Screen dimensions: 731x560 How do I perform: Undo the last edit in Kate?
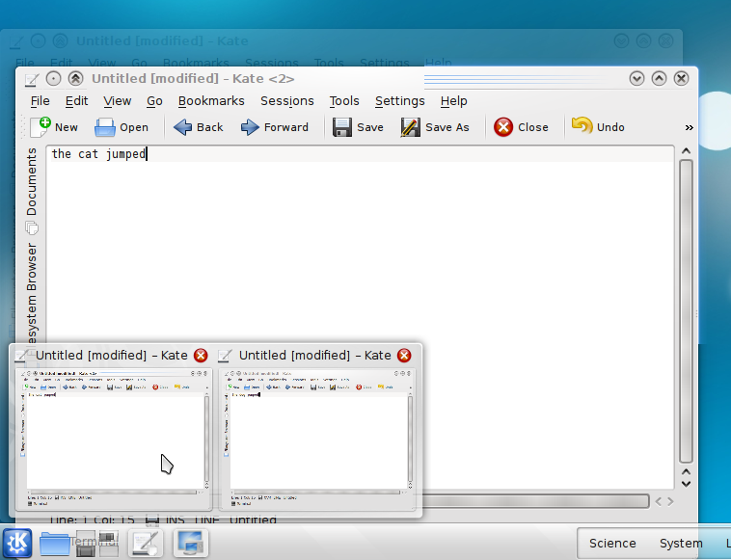click(582, 126)
